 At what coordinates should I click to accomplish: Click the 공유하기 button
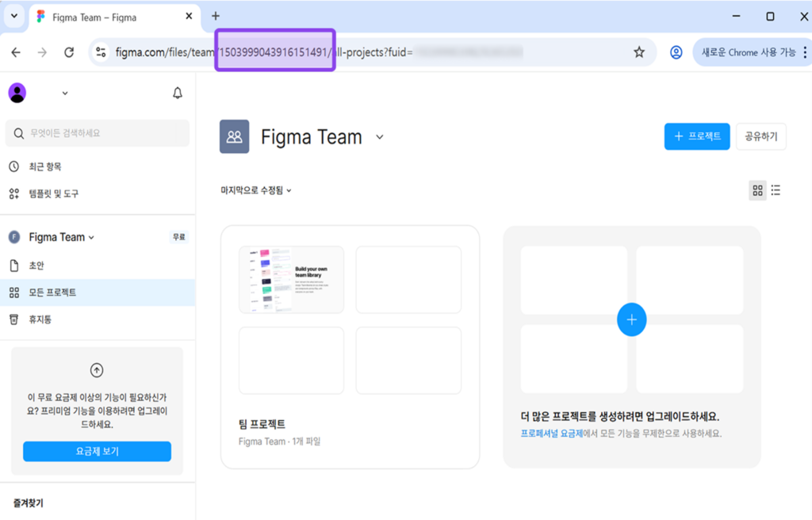[x=760, y=136]
